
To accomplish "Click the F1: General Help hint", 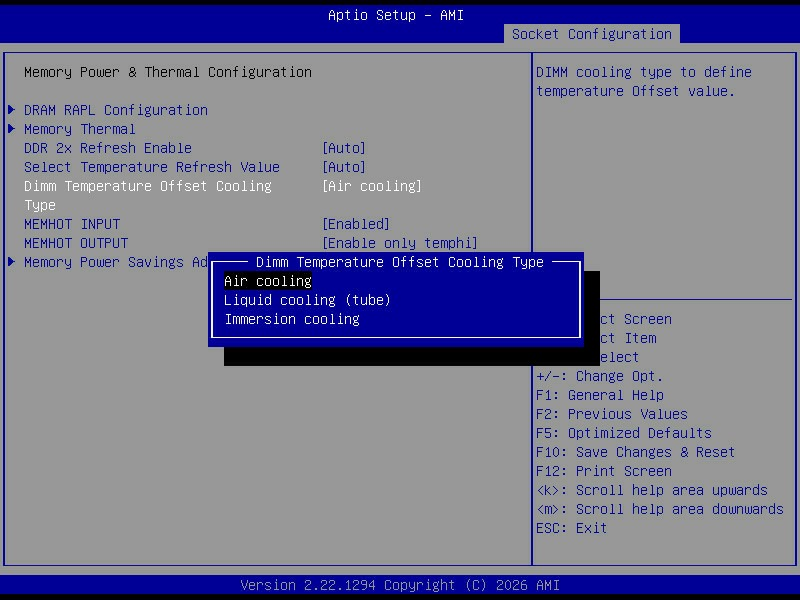I will click(x=599, y=395).
